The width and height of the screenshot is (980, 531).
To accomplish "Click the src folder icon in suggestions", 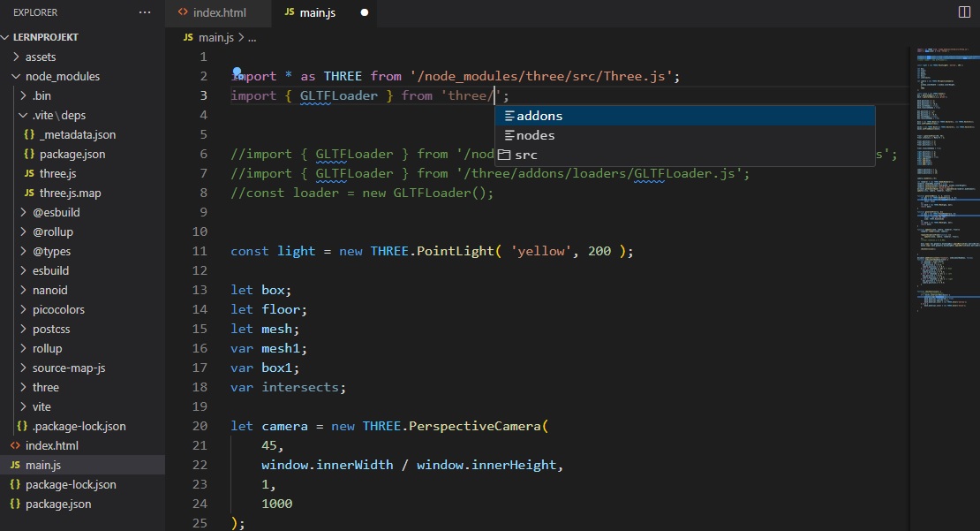I will pyautogui.click(x=504, y=155).
